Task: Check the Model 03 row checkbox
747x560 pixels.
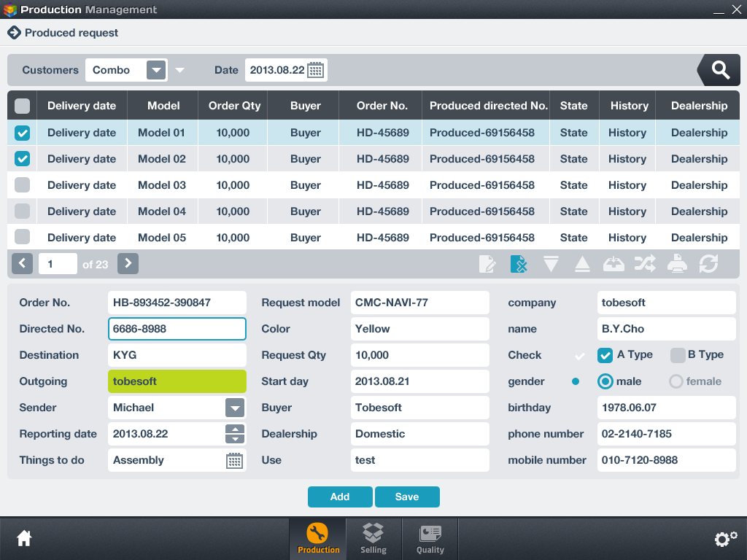Action: (x=22, y=184)
